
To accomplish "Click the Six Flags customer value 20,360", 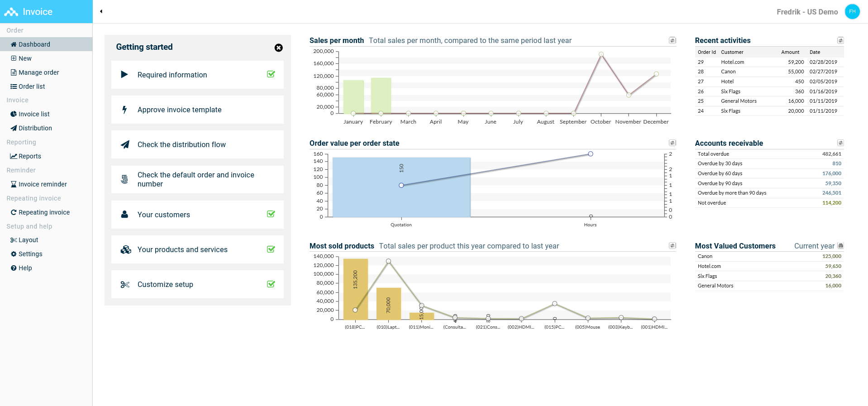I will tap(833, 276).
